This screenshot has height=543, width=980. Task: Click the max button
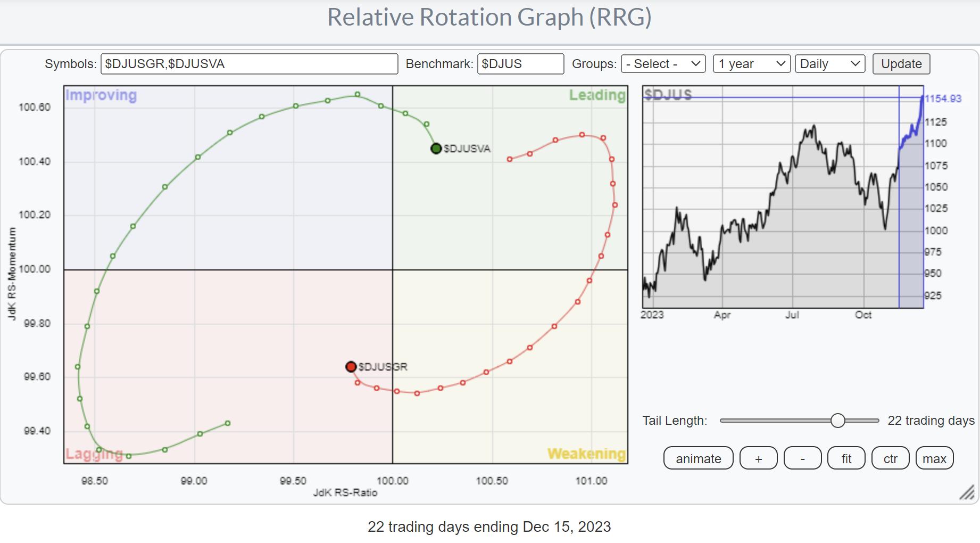click(934, 458)
